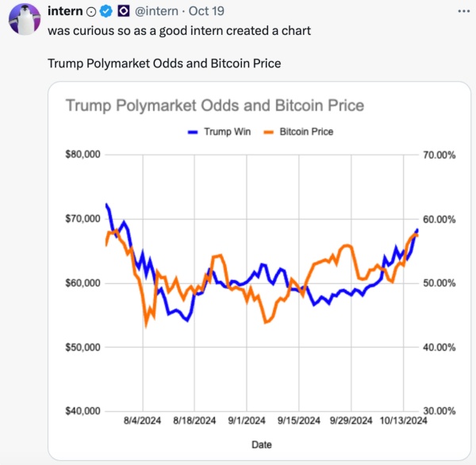Click the Trump Win legend label
Image resolution: width=476 pixels, height=465 pixels.
228,132
